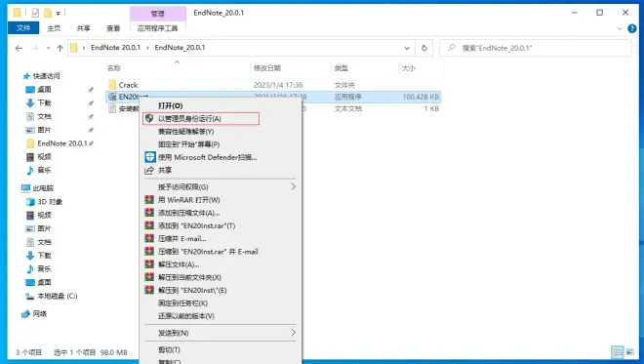Sort by 大小 column header
The width and height of the screenshot is (644, 364).
point(408,68)
